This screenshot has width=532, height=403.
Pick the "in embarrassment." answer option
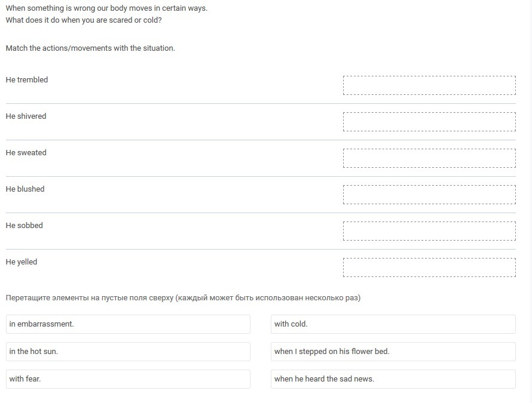(128, 324)
